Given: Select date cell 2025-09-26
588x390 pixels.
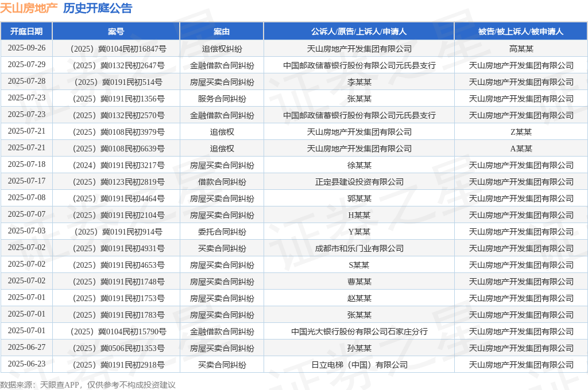Looking at the screenshot, I should pos(26,48).
